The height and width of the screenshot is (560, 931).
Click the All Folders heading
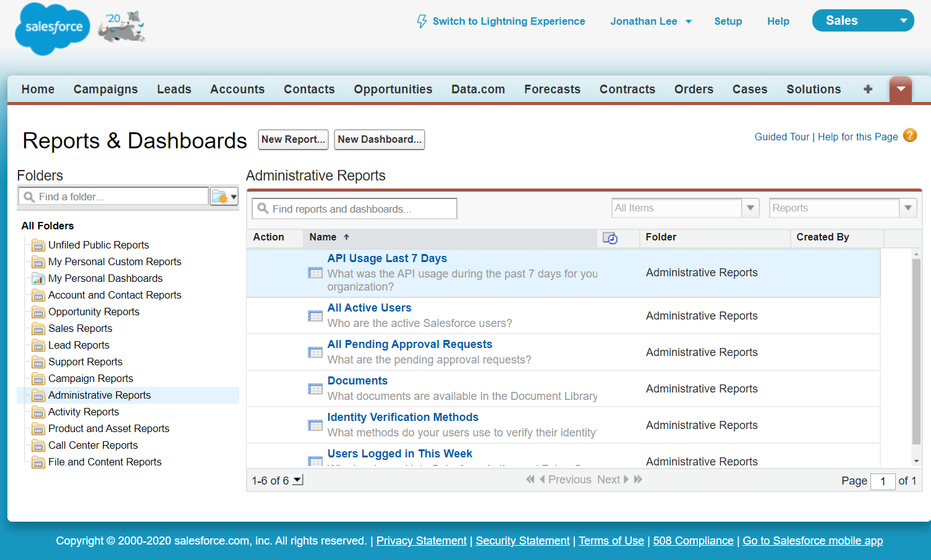pyautogui.click(x=48, y=226)
